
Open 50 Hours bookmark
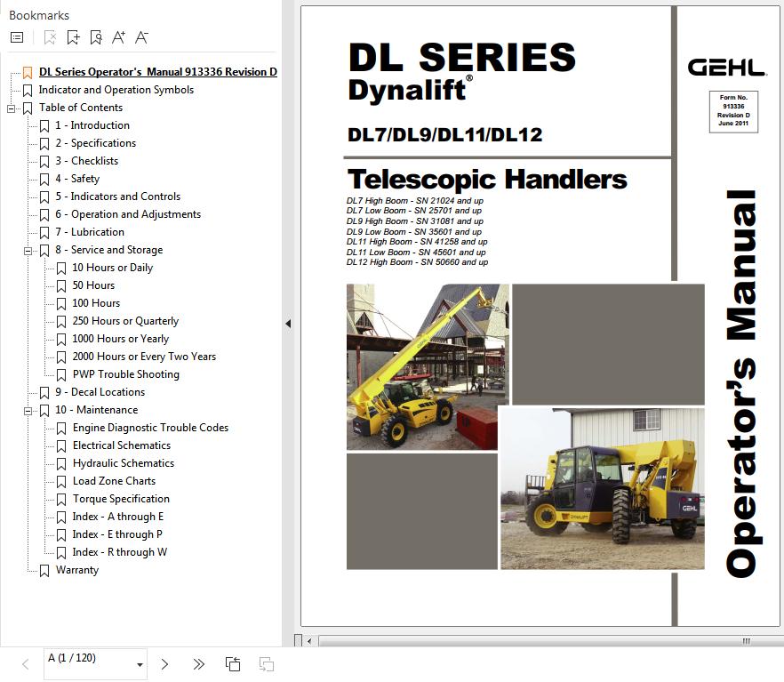pyautogui.click(x=93, y=285)
